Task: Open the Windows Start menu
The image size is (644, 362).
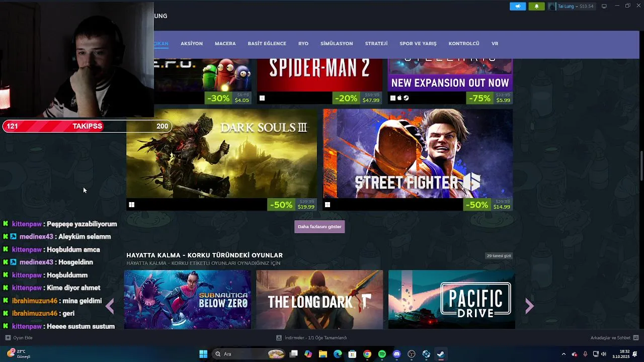Action: tap(203, 354)
